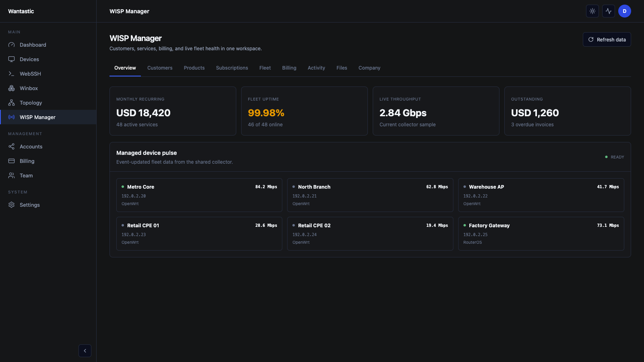The image size is (644, 362).
Task: Click the READY status indicator
Action: (615, 157)
